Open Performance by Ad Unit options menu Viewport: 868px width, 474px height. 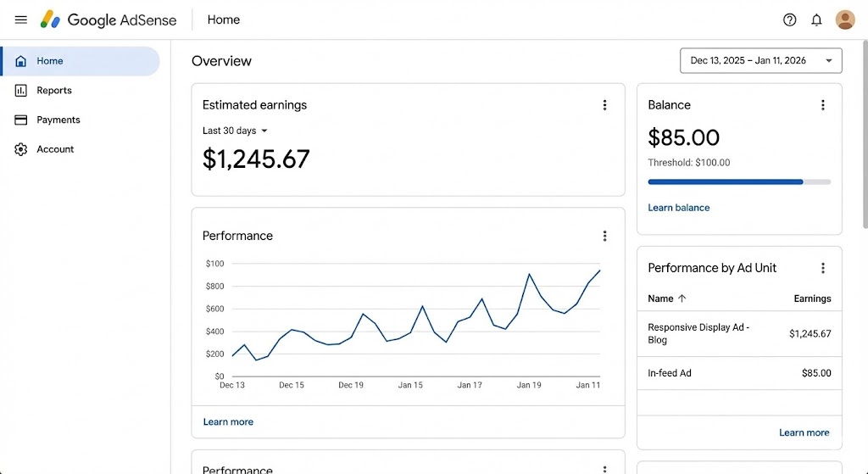[822, 268]
